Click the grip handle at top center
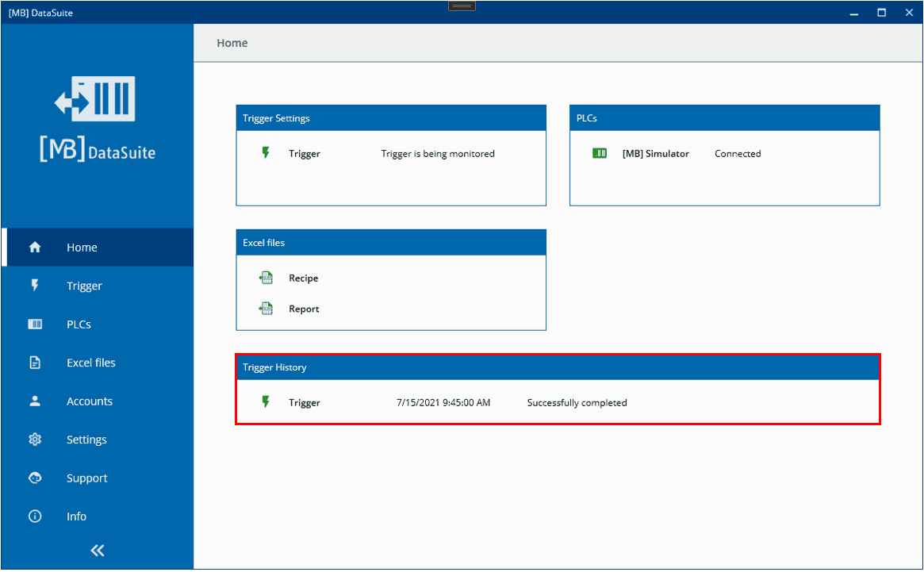 click(462, 6)
